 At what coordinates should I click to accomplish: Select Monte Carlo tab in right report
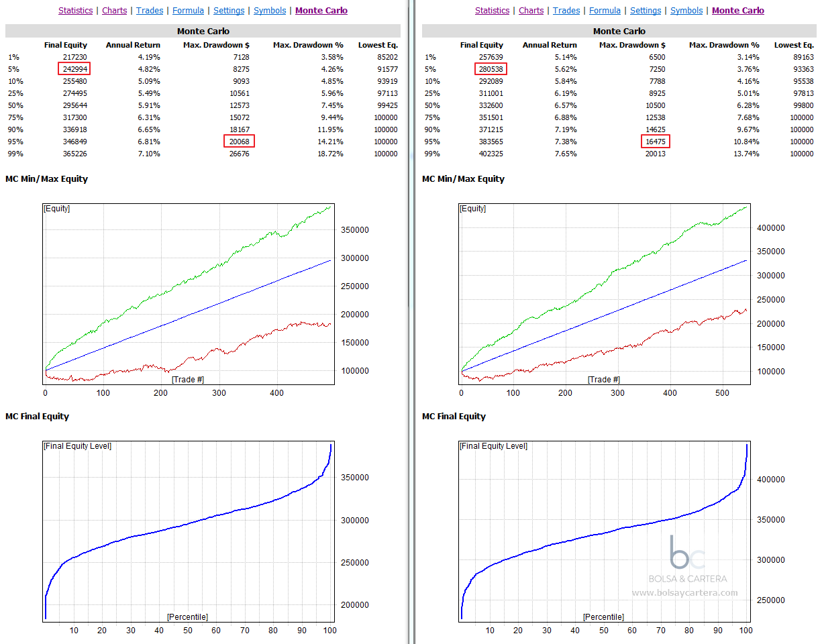(x=738, y=11)
